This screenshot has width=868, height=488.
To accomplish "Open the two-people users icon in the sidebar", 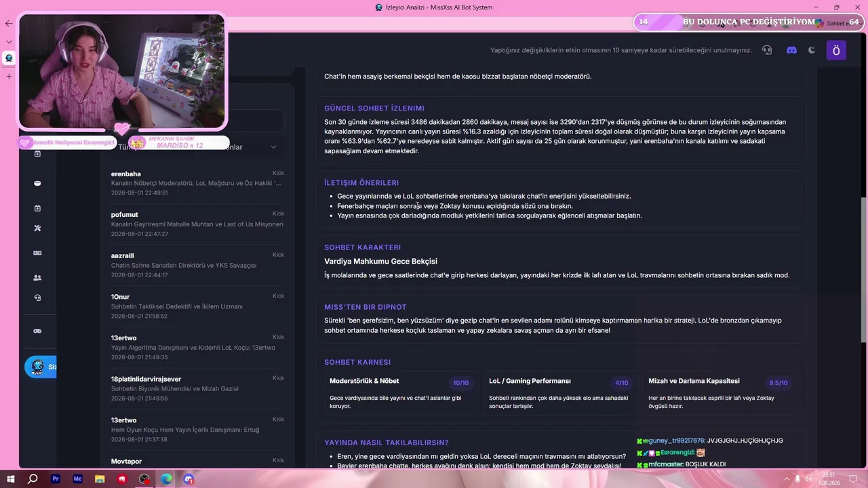I will pyautogui.click(x=37, y=278).
